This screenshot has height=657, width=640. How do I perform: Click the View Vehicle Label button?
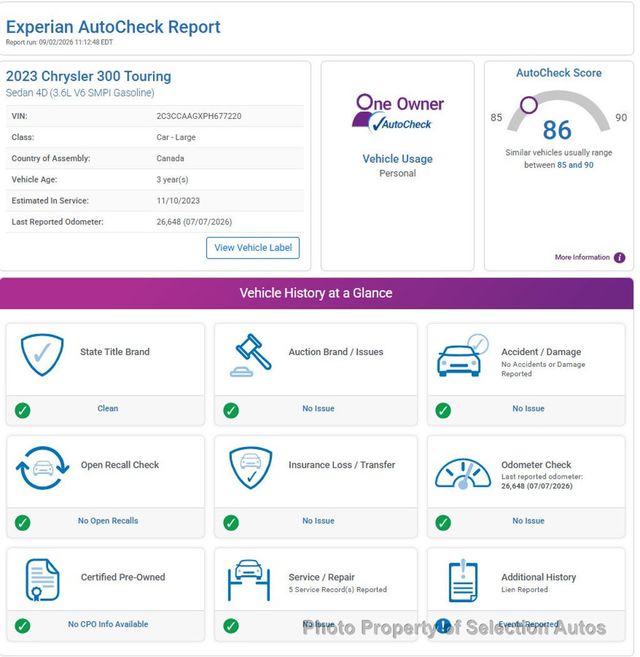(x=253, y=248)
